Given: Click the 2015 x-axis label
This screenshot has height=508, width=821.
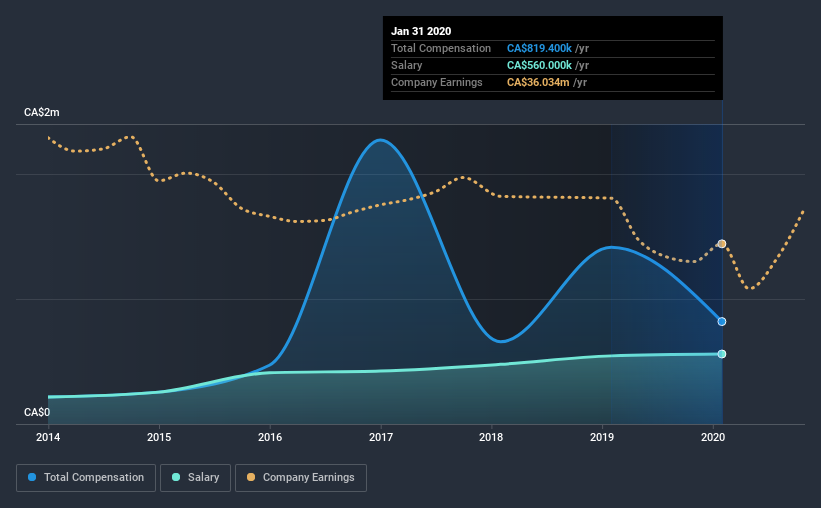Looking at the screenshot, I should [159, 437].
